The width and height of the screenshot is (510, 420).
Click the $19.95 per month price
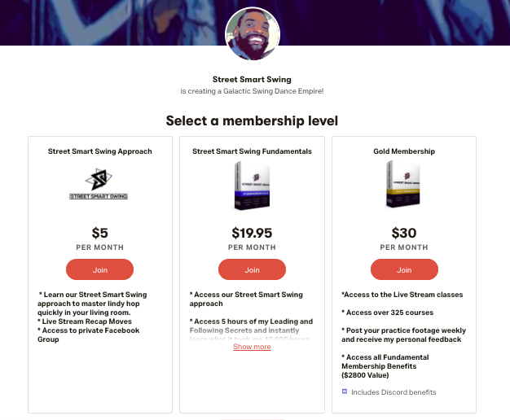(252, 234)
